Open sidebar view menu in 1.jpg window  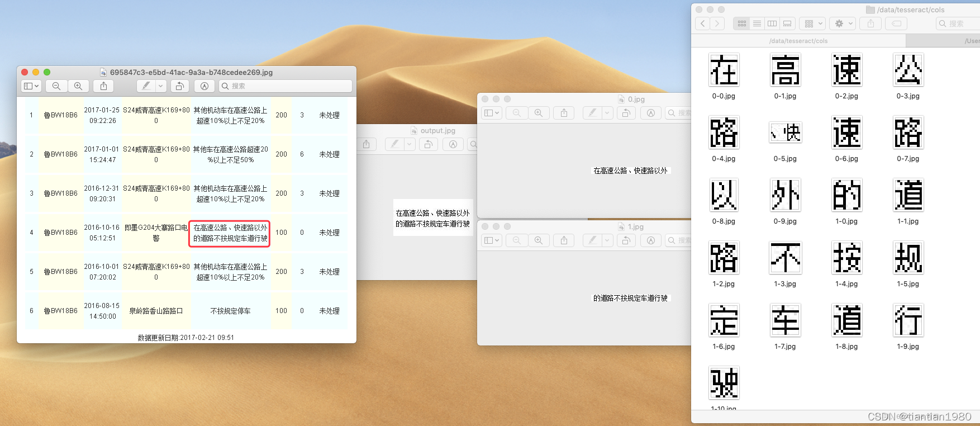tap(491, 240)
